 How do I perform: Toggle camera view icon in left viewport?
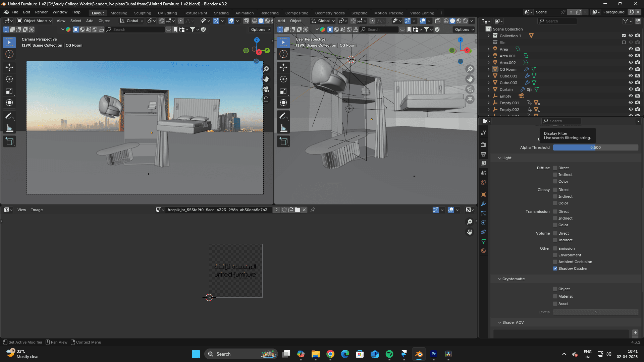click(266, 89)
